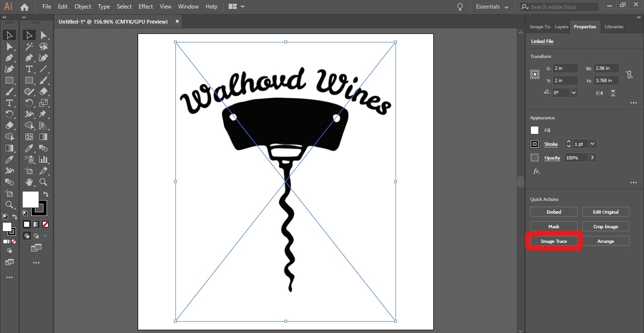This screenshot has width=644, height=333.
Task: Select Rectangle tool in the single-column toolbar
Action: 9,80
